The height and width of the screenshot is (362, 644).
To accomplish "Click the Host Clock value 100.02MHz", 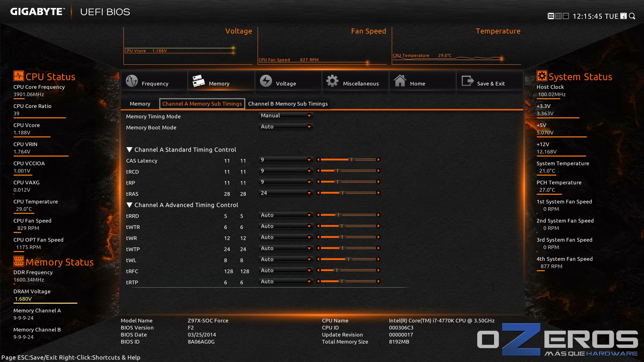I will tap(552, 95).
